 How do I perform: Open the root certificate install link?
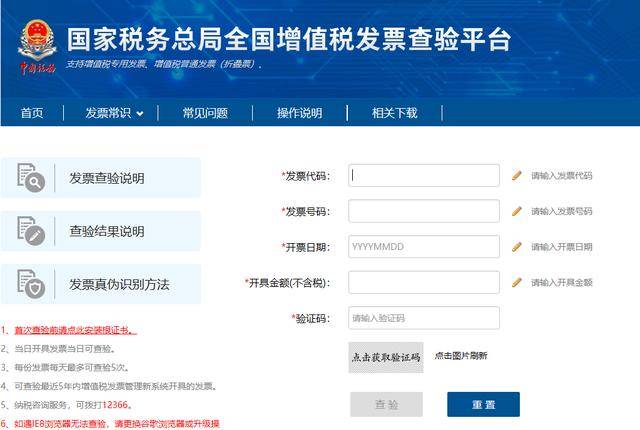[76, 330]
